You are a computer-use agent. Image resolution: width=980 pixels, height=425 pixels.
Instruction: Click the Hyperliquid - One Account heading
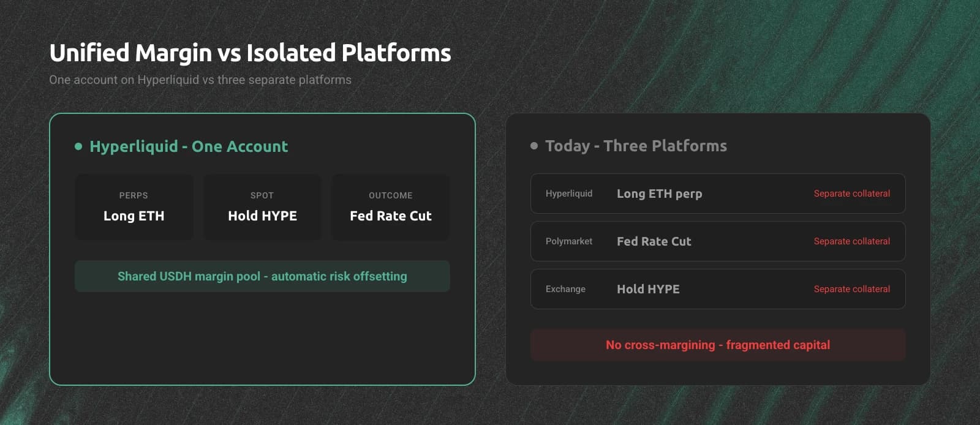pyautogui.click(x=189, y=146)
